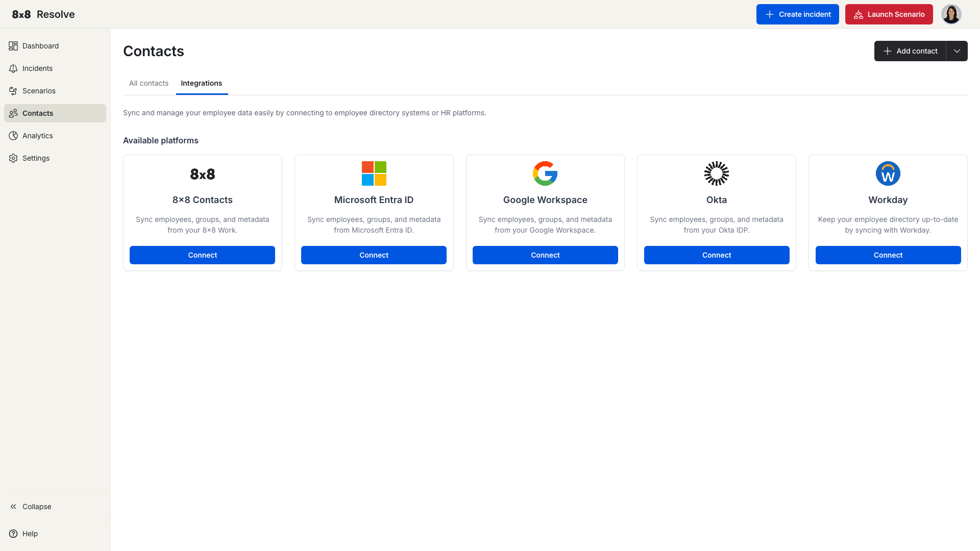This screenshot has width=980, height=551.
Task: Click the 'from your Google Workspace.' description
Action: click(545, 230)
